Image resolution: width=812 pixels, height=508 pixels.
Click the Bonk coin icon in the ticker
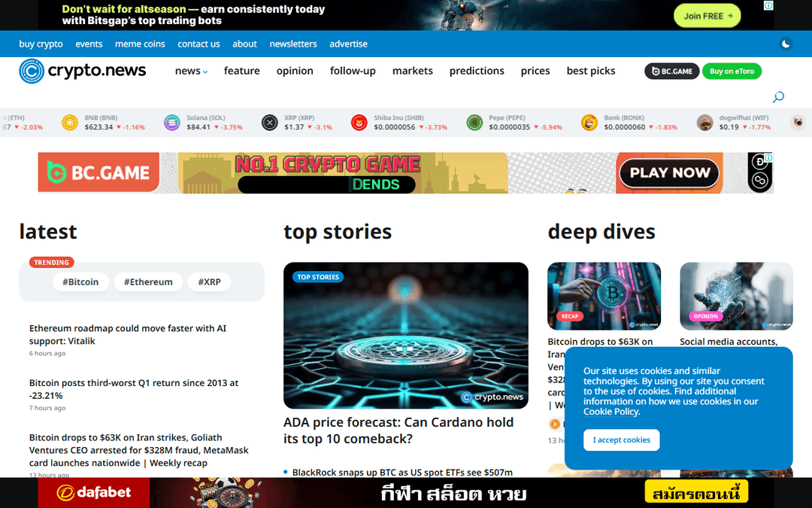(589, 123)
